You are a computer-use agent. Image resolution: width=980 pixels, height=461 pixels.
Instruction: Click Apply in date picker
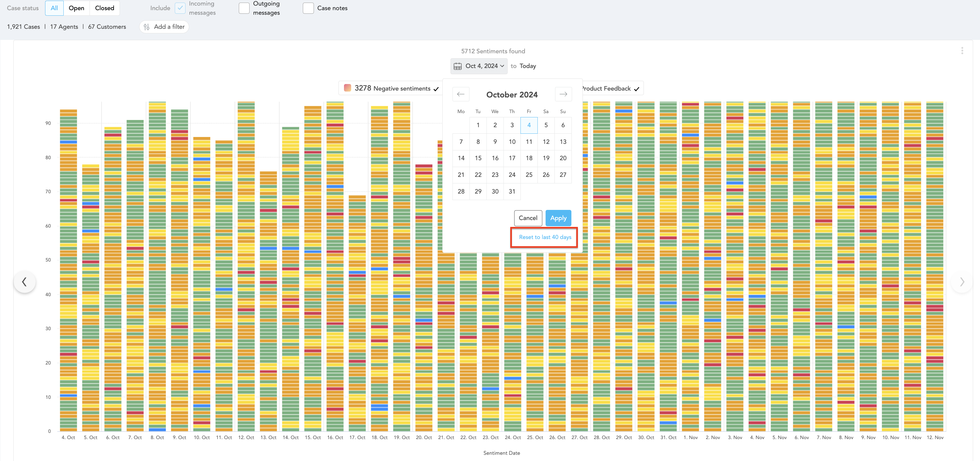click(x=558, y=218)
